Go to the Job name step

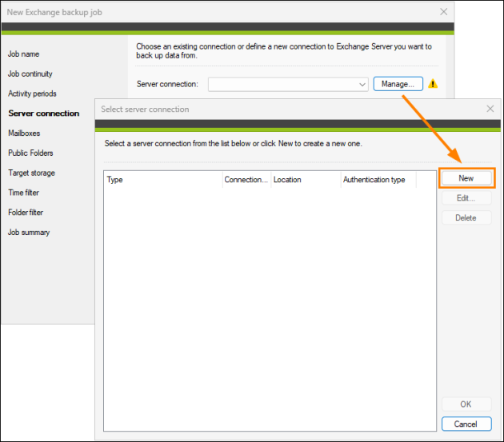(23, 54)
